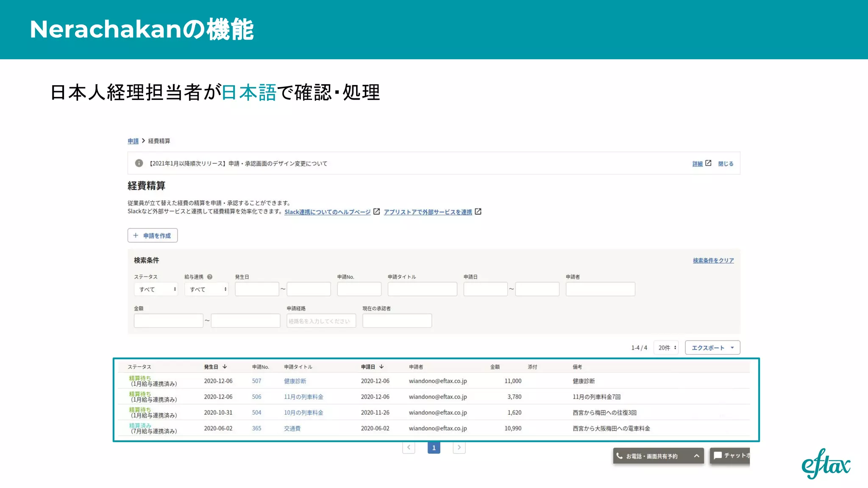Click the 金額 minimum amount field
This screenshot has height=488, width=868.
click(x=169, y=321)
